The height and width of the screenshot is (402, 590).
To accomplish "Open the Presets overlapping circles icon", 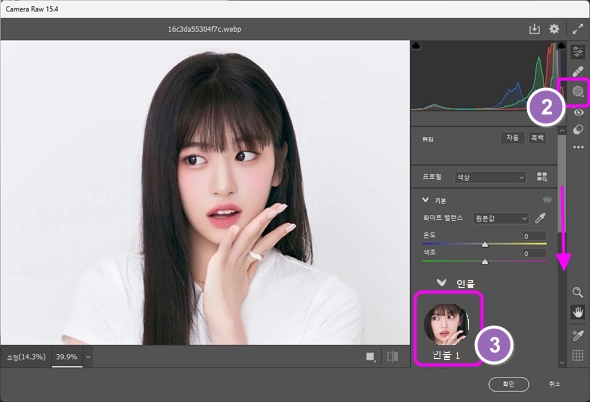I will coord(578,129).
